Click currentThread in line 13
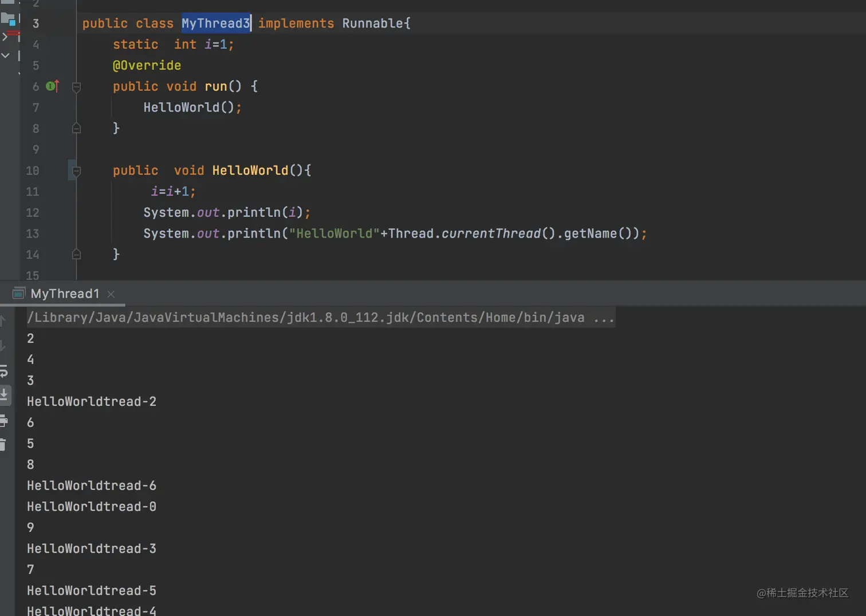 click(x=491, y=234)
